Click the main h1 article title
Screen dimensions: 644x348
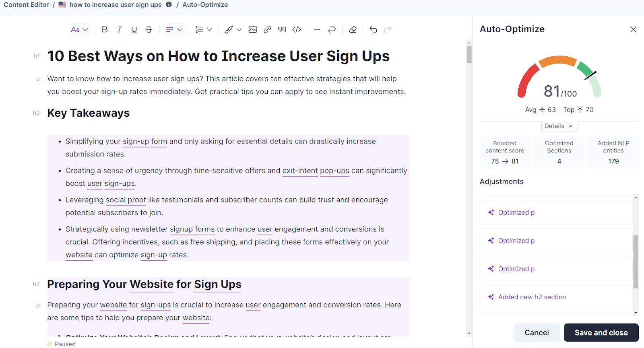(x=219, y=56)
